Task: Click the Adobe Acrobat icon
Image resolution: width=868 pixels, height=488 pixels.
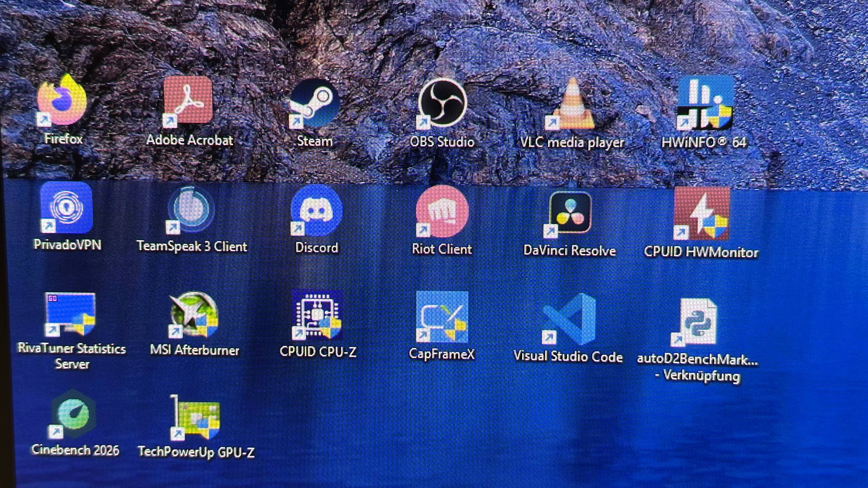Action: click(189, 100)
